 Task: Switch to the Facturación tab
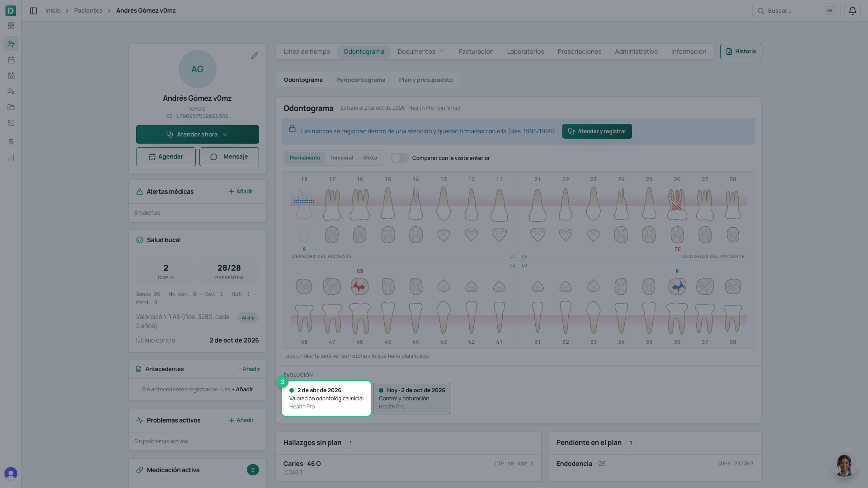pos(476,52)
